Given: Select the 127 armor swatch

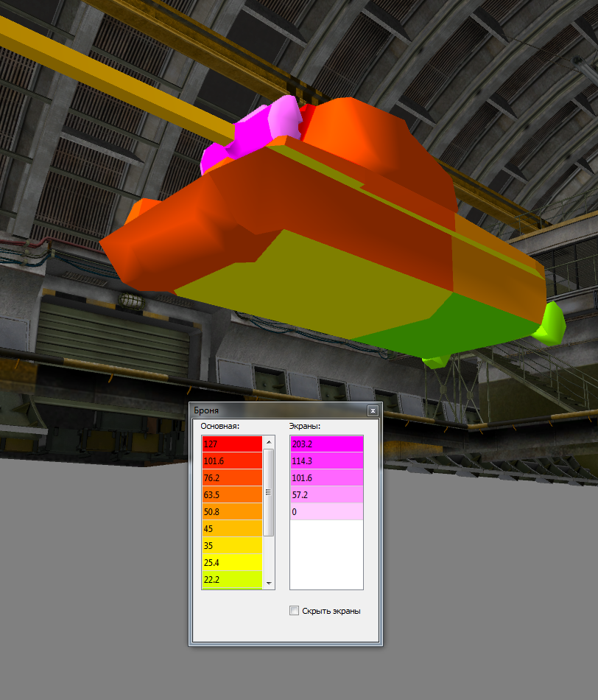Looking at the screenshot, I should (232, 444).
